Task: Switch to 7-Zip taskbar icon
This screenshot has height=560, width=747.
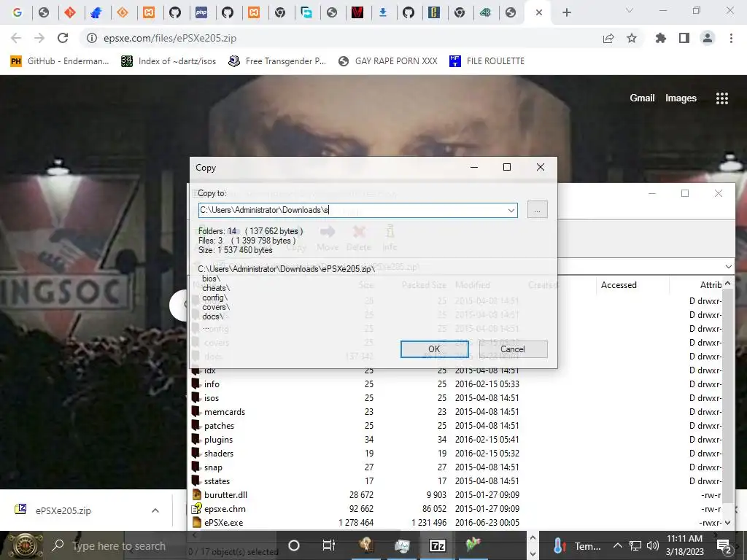Action: 438,545
